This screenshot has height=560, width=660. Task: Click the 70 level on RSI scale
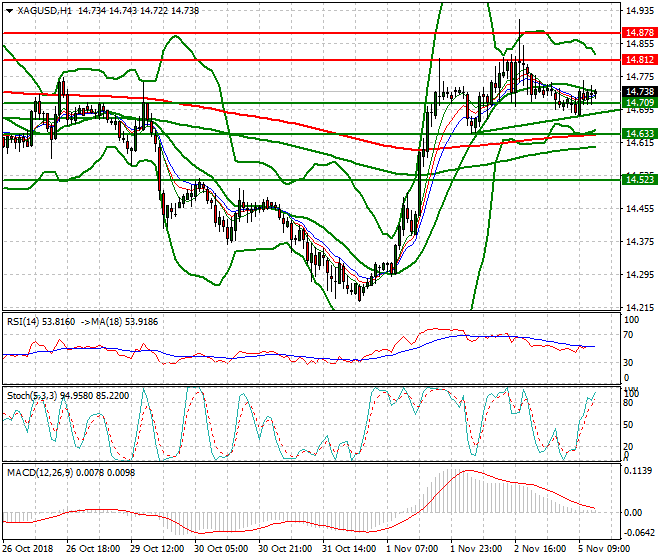[628, 335]
